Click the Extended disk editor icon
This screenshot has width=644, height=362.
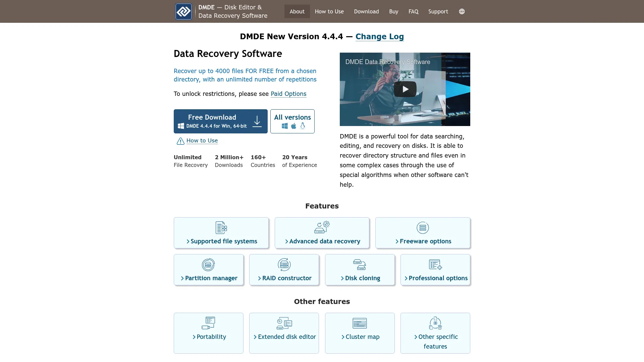[x=284, y=323]
